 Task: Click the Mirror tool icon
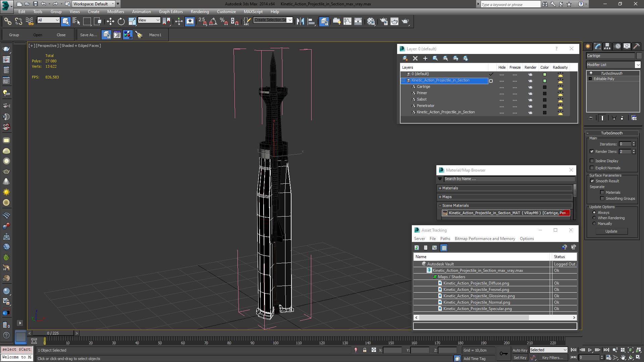(x=300, y=21)
